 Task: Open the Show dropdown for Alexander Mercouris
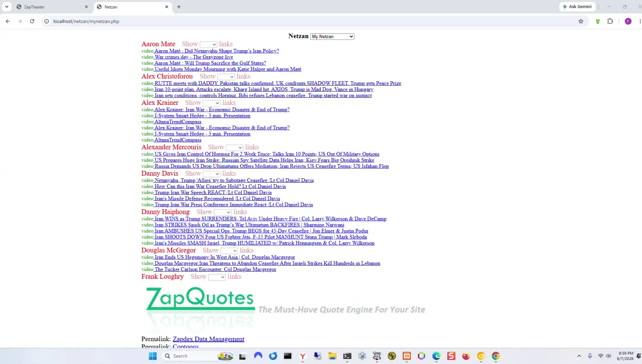click(x=234, y=147)
